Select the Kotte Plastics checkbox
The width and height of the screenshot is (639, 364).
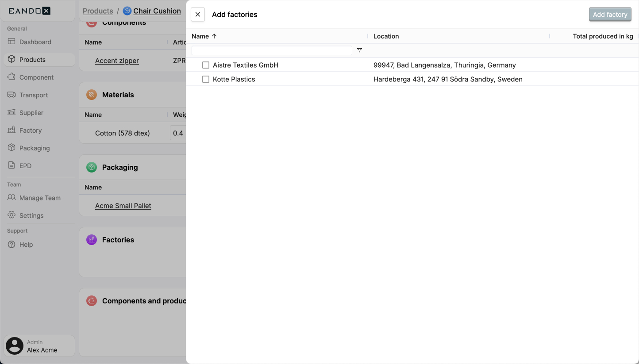206,79
